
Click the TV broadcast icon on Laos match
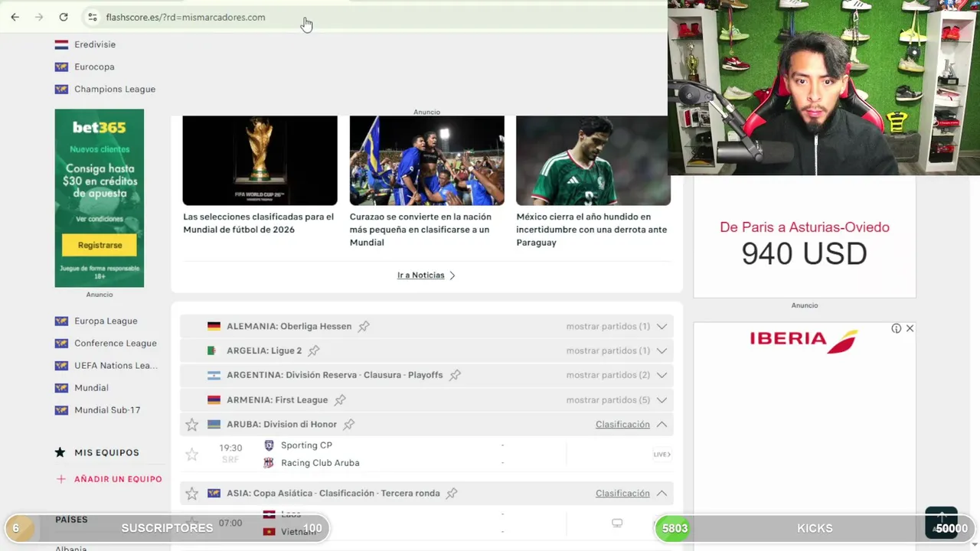pyautogui.click(x=617, y=523)
